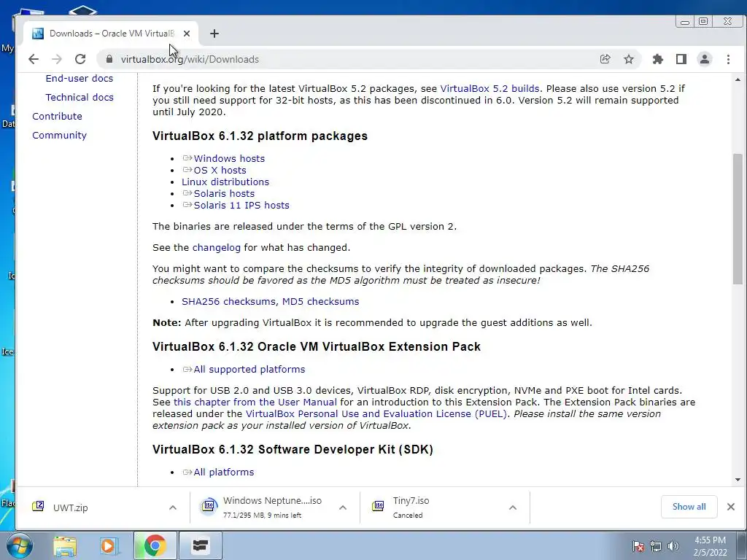Open Chrome's three-dot menu
Viewport: 747px width, 560px height.
pos(729,59)
